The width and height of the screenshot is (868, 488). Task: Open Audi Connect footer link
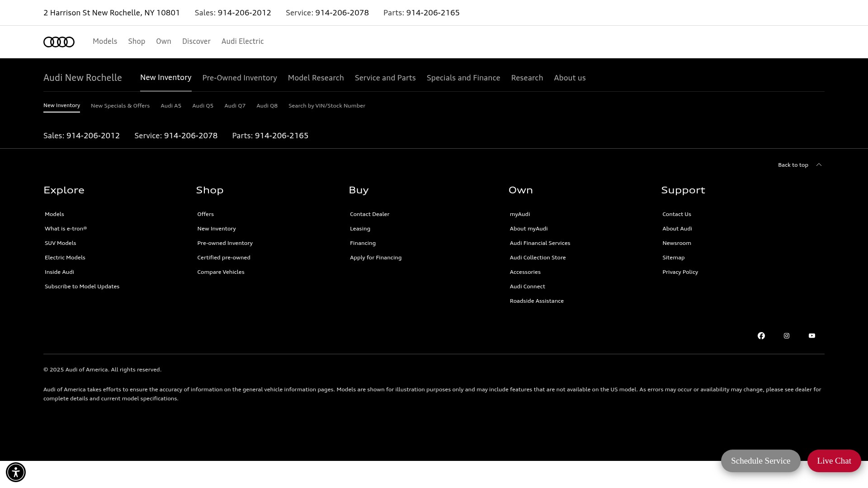(527, 286)
